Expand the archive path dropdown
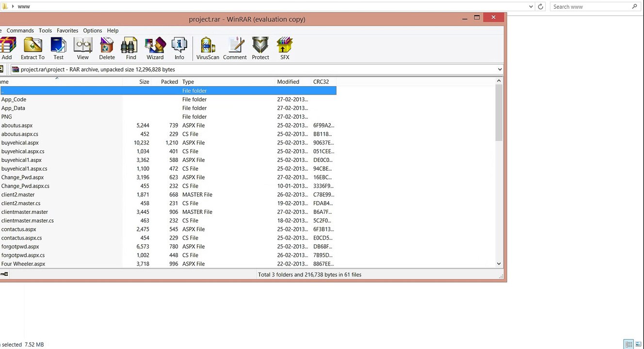This screenshot has height=349, width=644. pos(499,69)
